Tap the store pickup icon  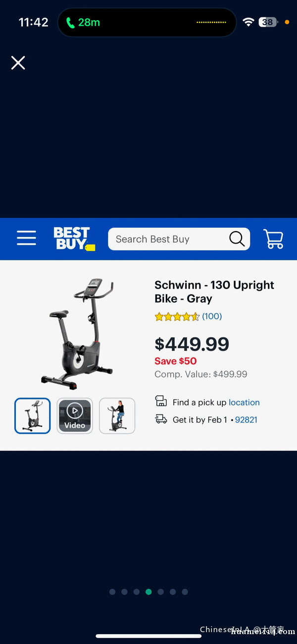coord(161,401)
